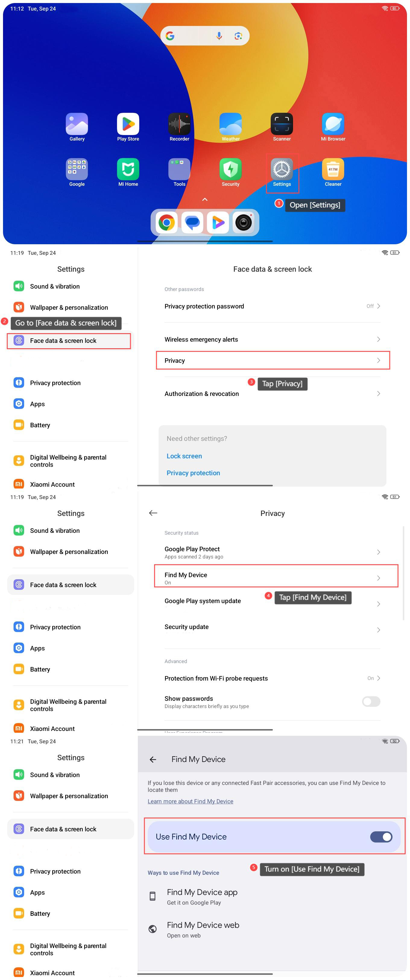The image size is (410, 980).
Task: Open the Cleaner app icon
Action: [x=333, y=169]
